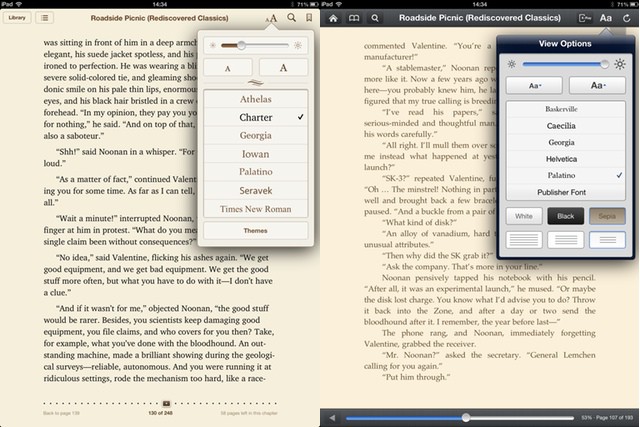
Task: Open the Kindle book menu icon
Action: [x=353, y=18]
